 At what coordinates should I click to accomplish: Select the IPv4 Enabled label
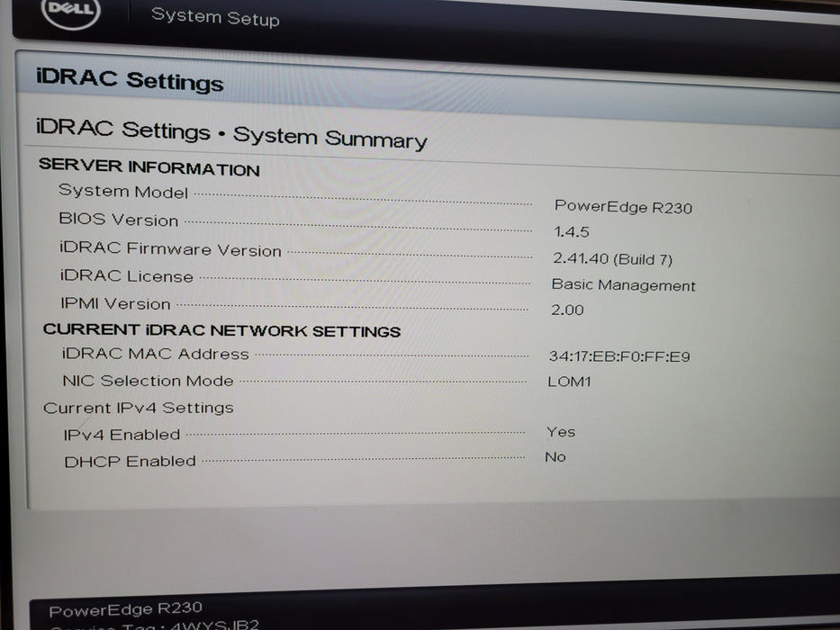pos(122,435)
